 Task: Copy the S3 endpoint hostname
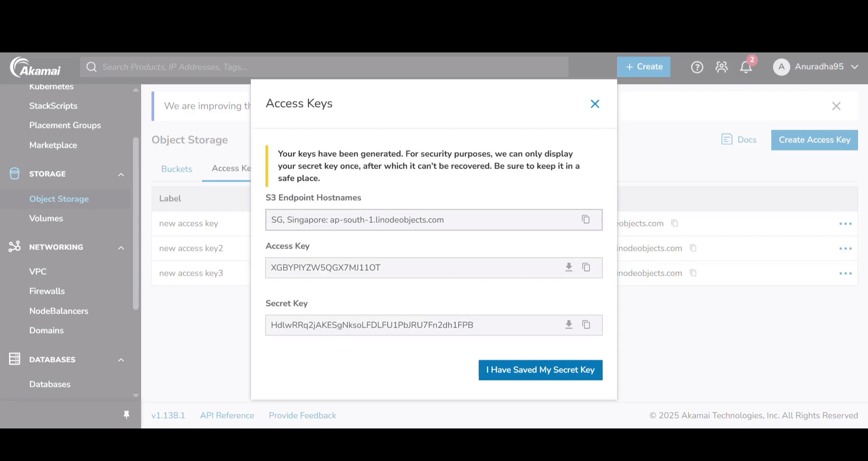point(586,219)
